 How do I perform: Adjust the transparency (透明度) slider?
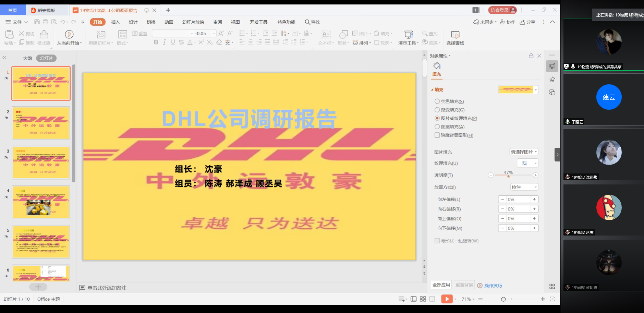pos(507,175)
